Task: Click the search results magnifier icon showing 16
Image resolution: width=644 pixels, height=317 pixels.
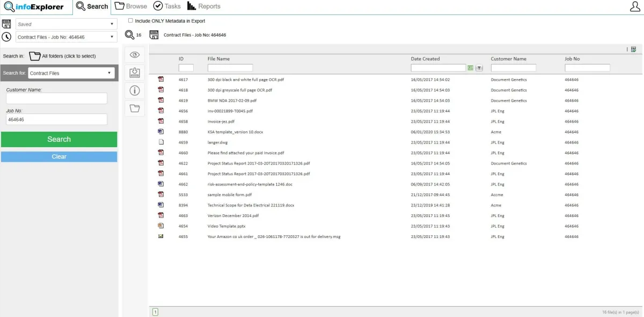Action: click(x=130, y=34)
